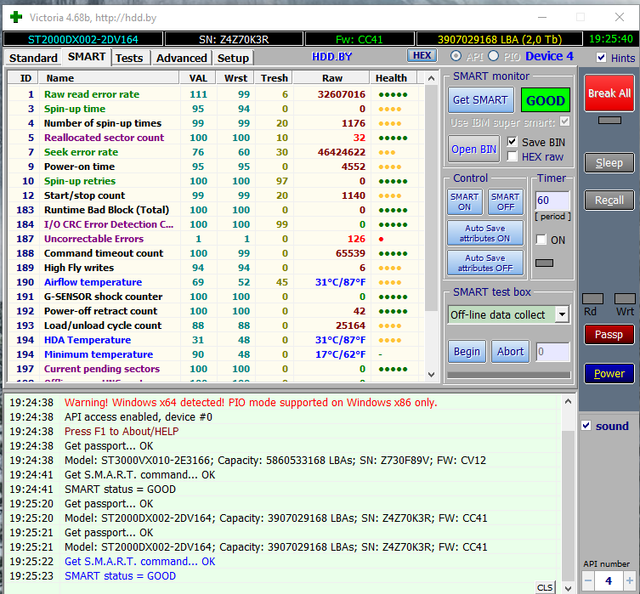Viewport: 640px width, 594px height.
Task: Click the Health column header
Action: pos(393,78)
